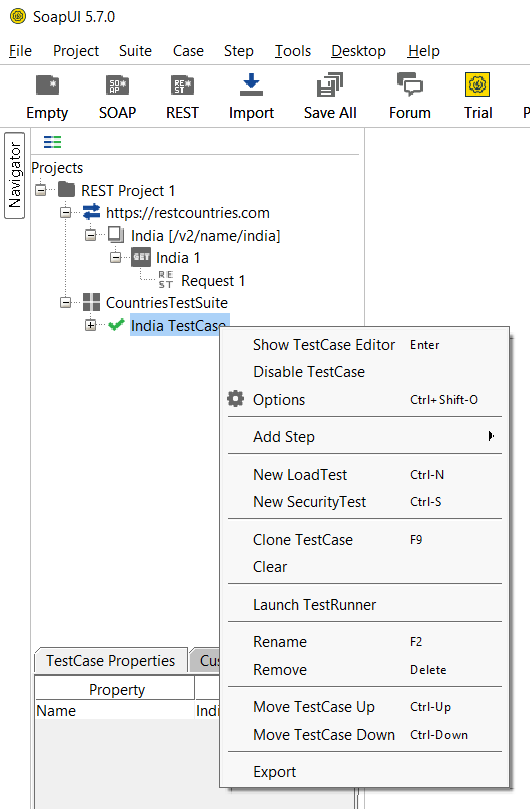
Task: Select the https://restcountries.com label
Action: (188, 213)
